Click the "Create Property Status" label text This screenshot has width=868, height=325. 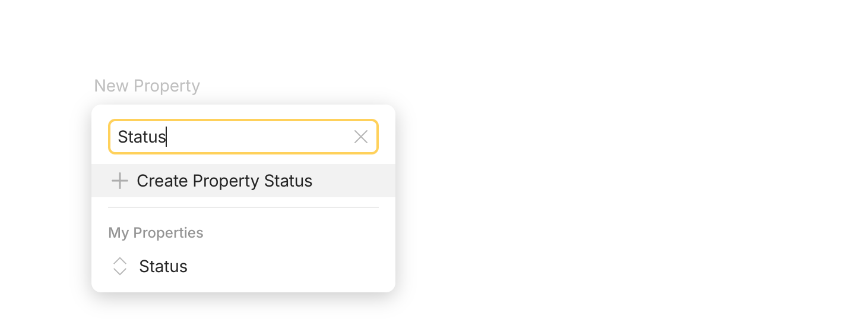coord(224,181)
